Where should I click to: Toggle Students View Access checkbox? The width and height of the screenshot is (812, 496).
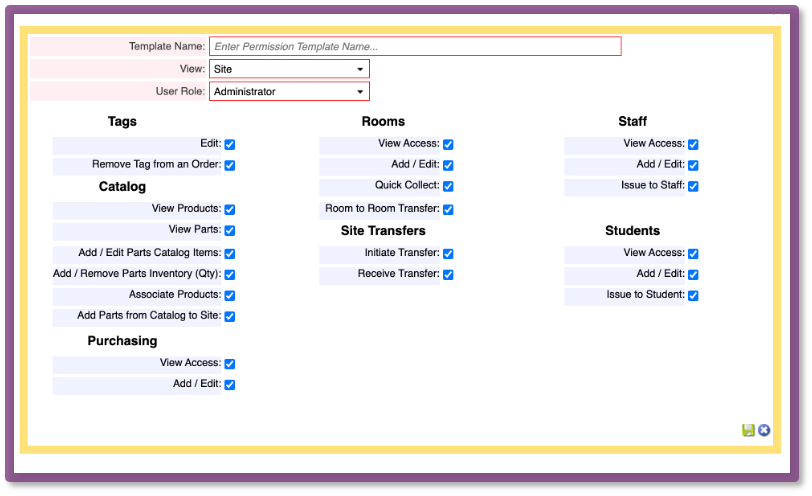693,254
